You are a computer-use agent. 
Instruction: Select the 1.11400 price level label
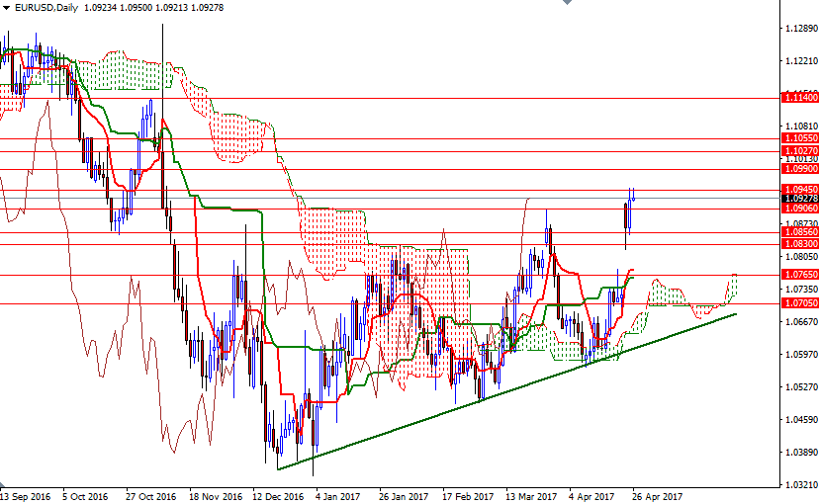799,98
